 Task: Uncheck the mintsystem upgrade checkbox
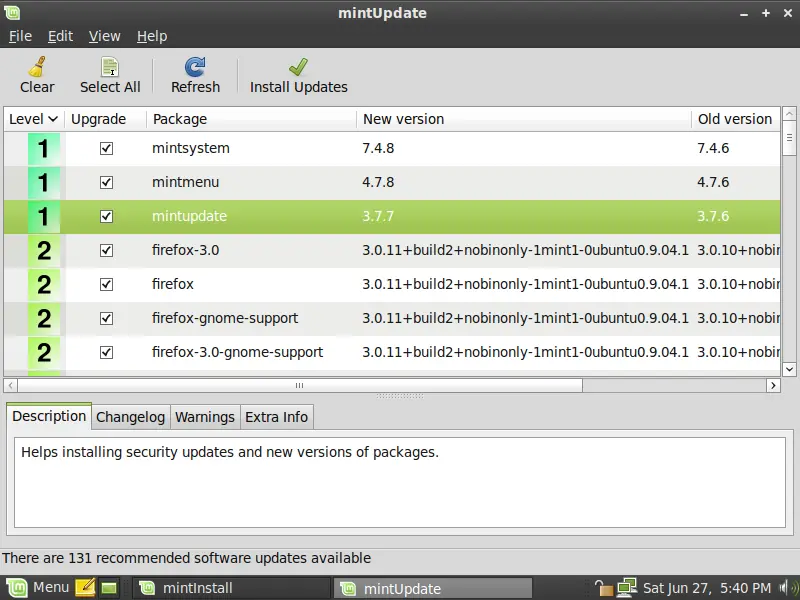click(106, 148)
